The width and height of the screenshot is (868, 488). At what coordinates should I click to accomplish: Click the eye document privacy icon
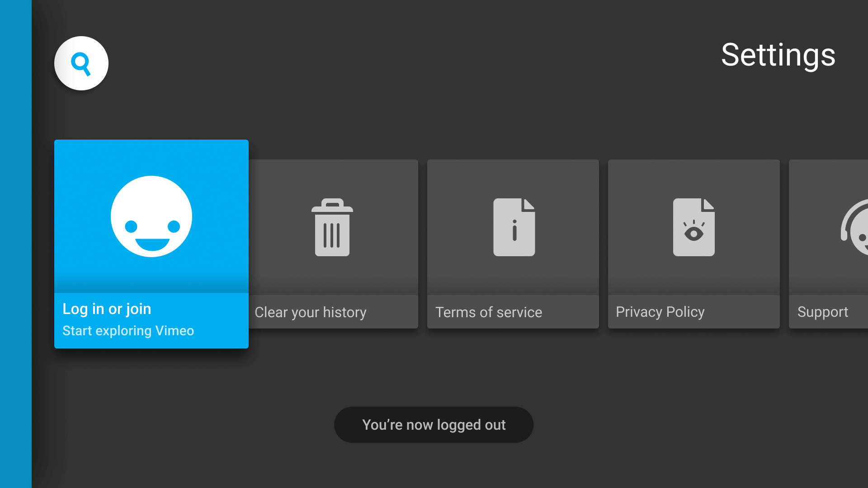(694, 227)
